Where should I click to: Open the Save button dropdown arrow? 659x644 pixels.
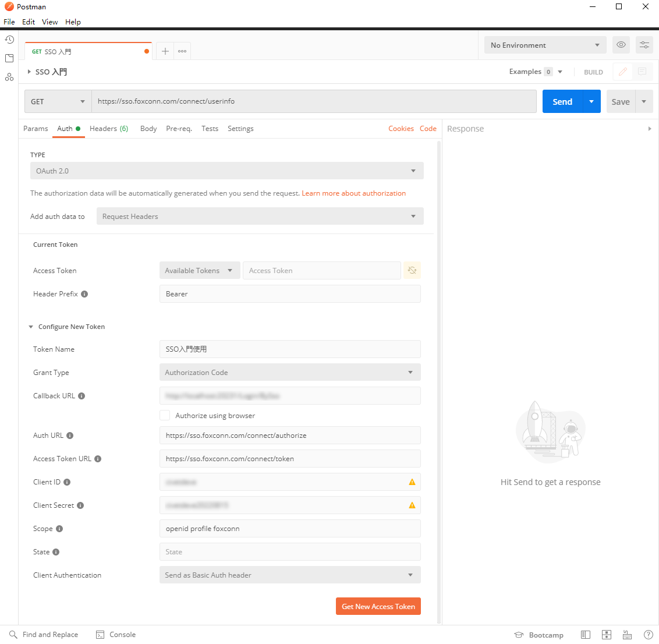pos(644,101)
